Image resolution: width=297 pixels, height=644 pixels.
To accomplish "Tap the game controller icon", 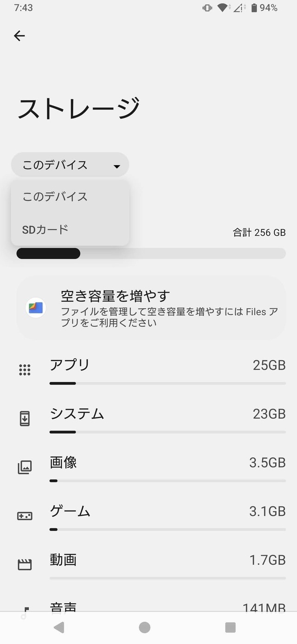I will pos(25,516).
